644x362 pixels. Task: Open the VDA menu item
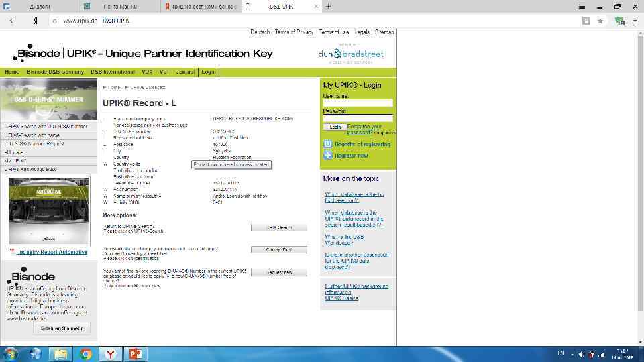147,72
